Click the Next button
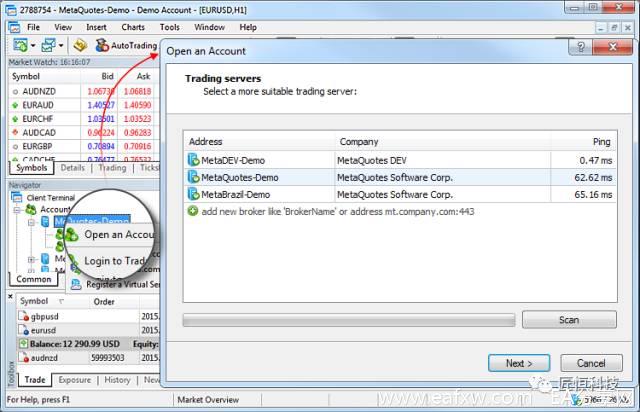This screenshot has height=412, width=640. 519,363
